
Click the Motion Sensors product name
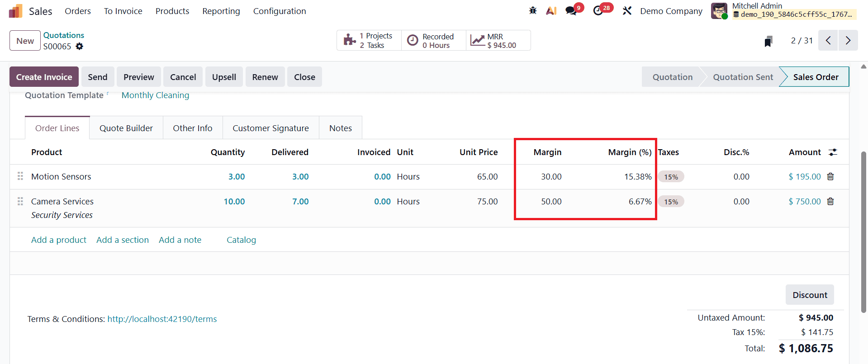61,176
